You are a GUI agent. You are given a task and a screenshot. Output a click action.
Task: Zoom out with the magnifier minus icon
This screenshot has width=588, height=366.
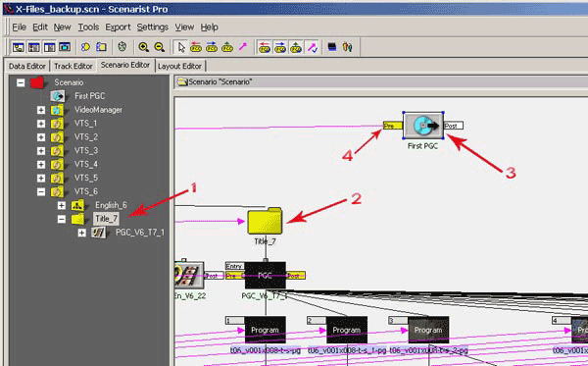click(x=159, y=47)
